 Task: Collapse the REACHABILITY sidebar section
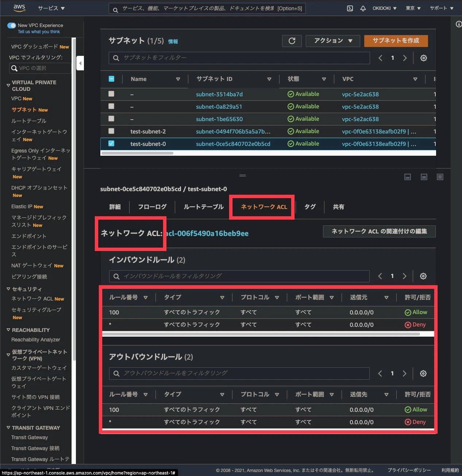coord(8,330)
